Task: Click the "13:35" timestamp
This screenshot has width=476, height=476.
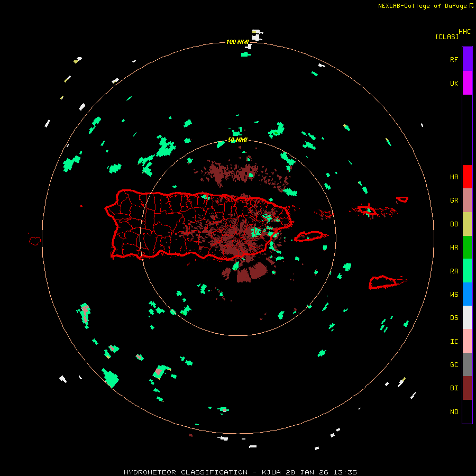Action: coord(345,472)
